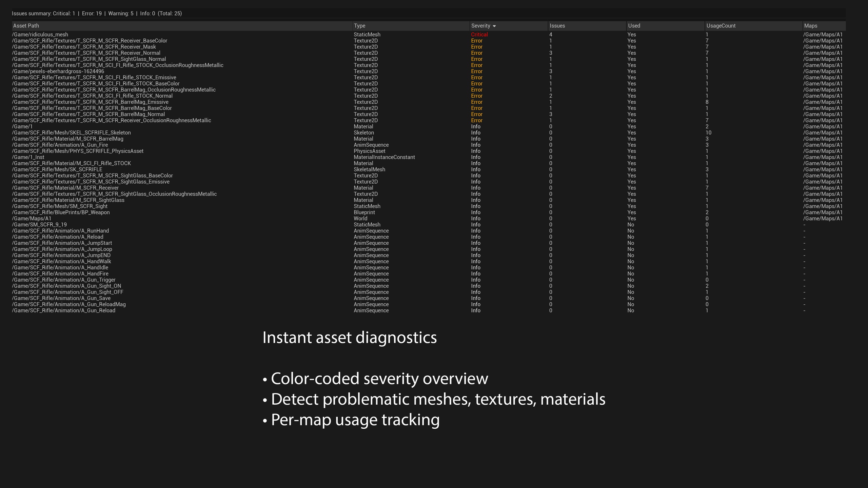
Task: Select T_SCFR_M_SCI_FI_Rifle_STOCK_Emissive row
Action: click(x=429, y=77)
